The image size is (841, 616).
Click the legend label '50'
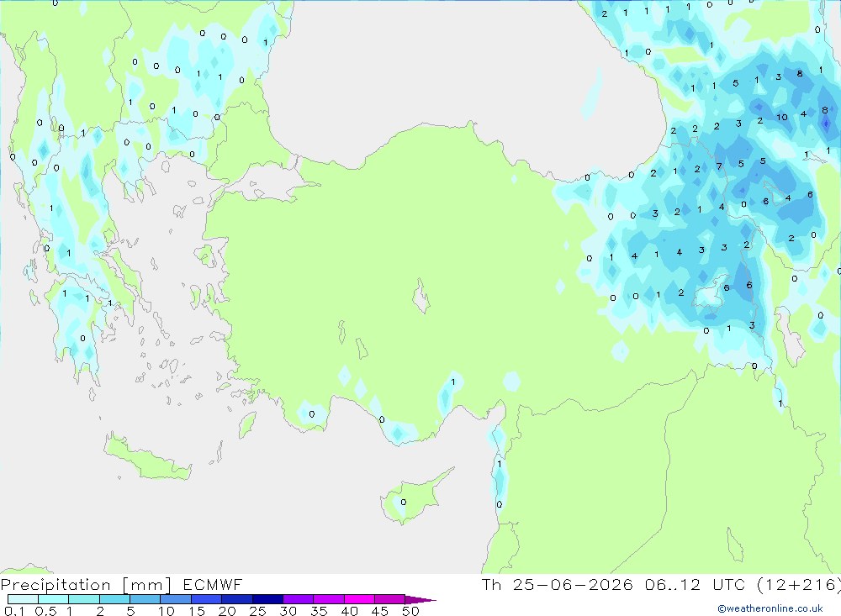coord(410,611)
